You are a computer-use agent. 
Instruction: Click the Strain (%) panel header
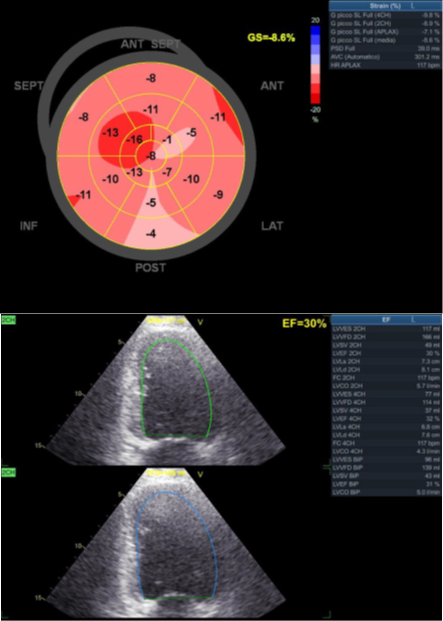pos(386,6)
